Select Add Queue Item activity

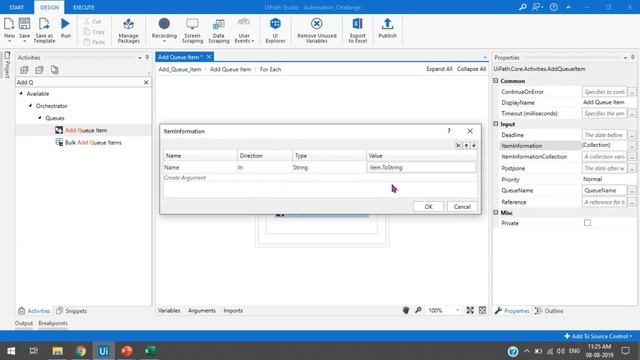click(81, 130)
